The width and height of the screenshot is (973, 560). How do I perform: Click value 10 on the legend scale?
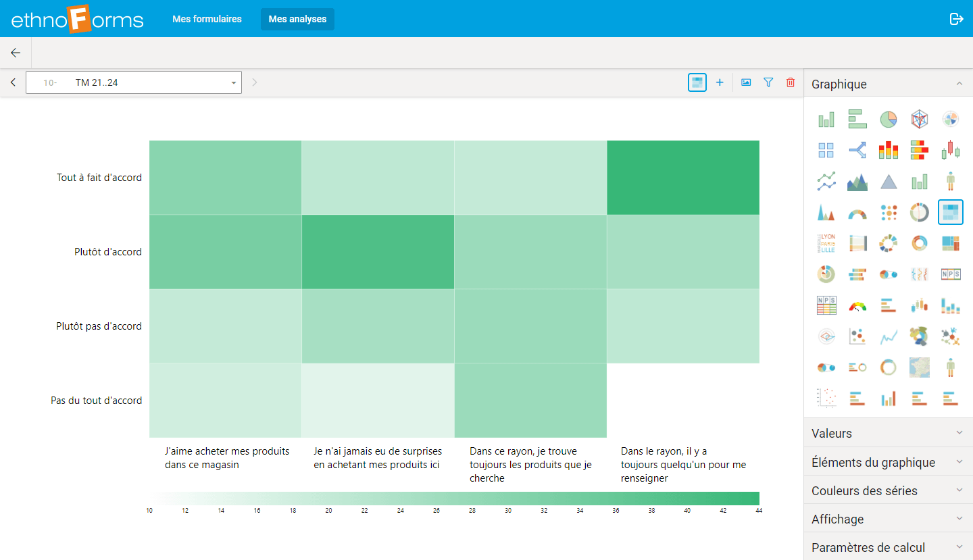click(x=149, y=511)
